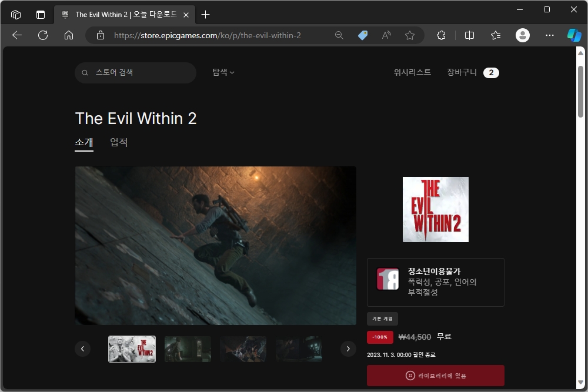This screenshot has width=588, height=392.
Task: Click the 무료 price label
Action: tap(445, 337)
